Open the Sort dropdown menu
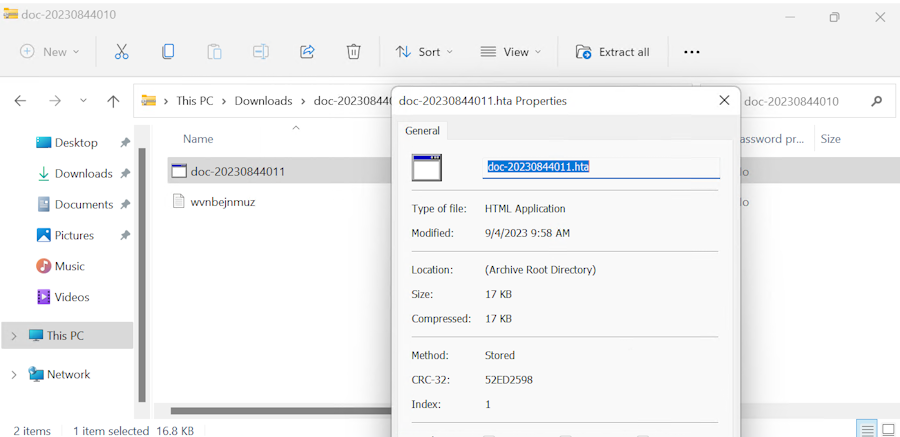The image size is (900, 437). [424, 52]
